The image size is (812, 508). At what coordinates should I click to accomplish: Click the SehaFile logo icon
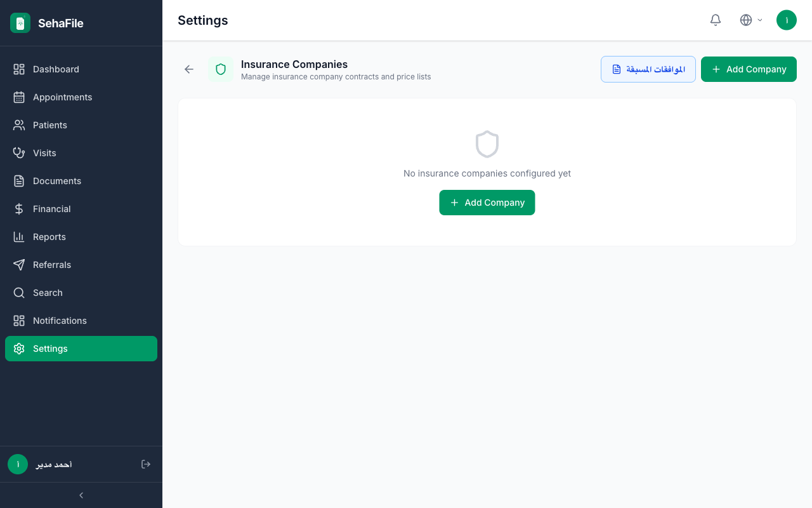click(20, 23)
